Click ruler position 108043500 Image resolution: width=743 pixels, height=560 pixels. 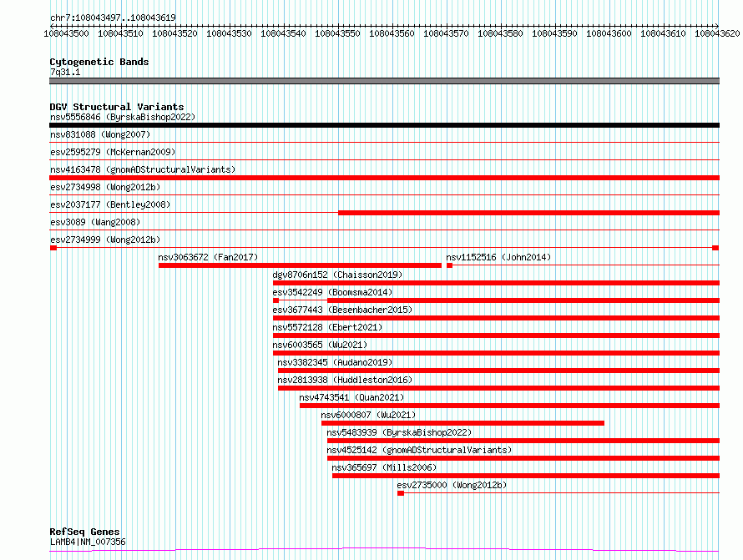(x=66, y=33)
